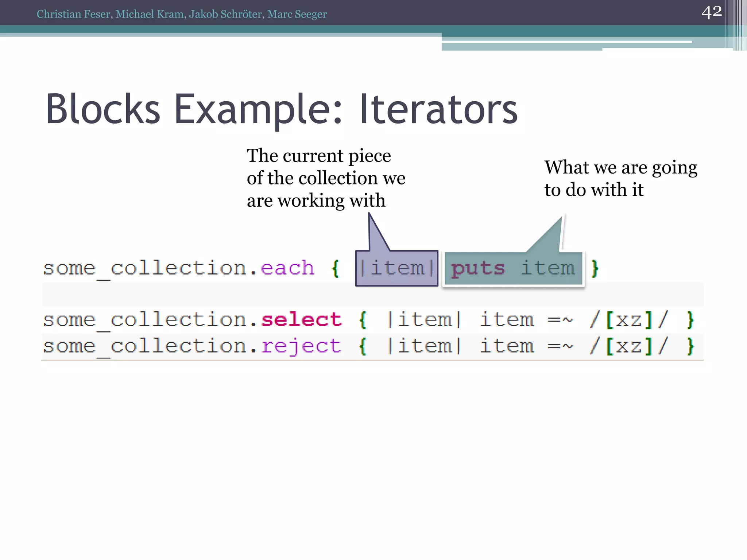Click the opening brace after 'each'

[x=335, y=269]
